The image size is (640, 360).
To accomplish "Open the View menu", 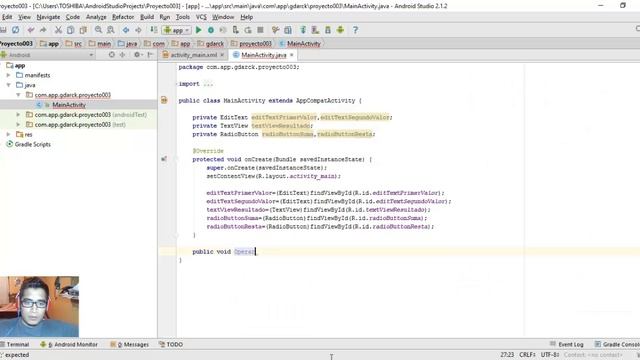I will (x=24, y=17).
